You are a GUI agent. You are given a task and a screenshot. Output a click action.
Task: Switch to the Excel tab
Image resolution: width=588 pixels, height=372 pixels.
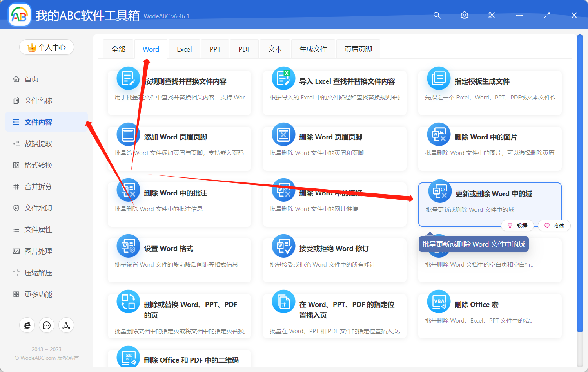point(184,49)
